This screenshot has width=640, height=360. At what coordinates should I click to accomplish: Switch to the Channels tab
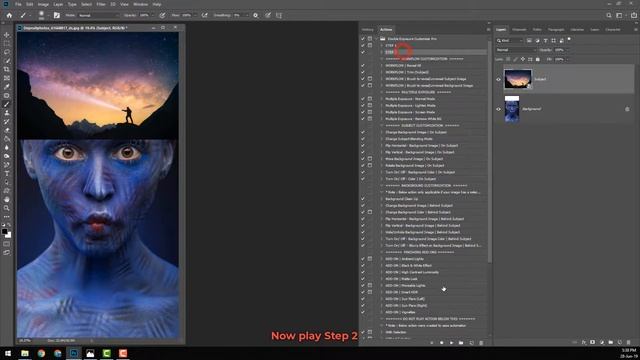coord(519,29)
